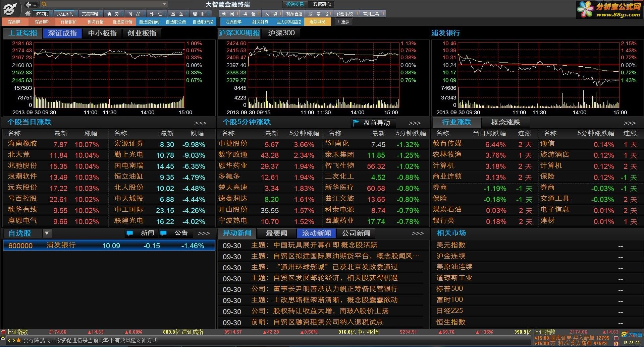Expand the industry panel >>> arrows
Image resolution: width=644 pixels, height=347 pixels.
click(630, 123)
